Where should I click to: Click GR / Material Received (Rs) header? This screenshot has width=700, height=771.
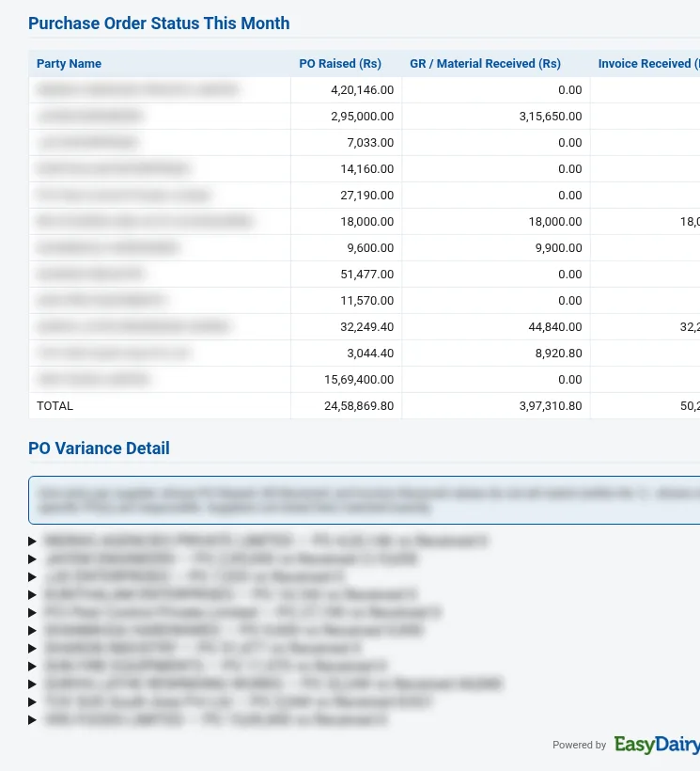click(486, 63)
